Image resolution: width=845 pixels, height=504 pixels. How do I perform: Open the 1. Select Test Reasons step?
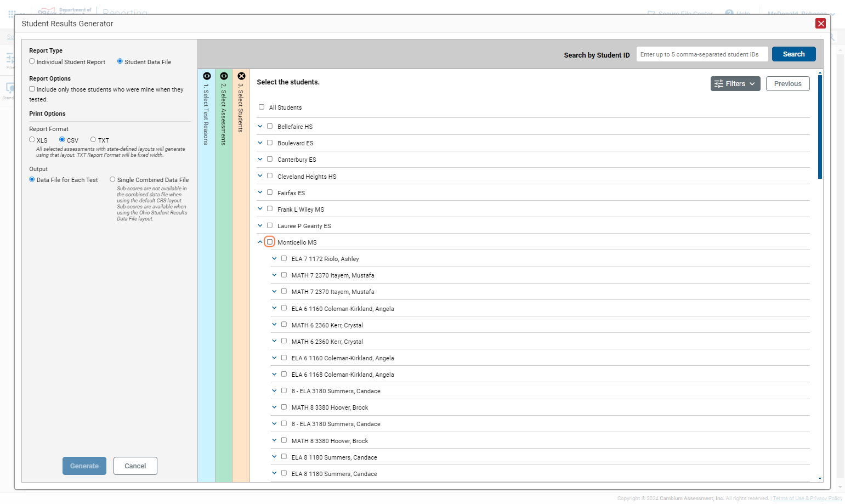206,275
